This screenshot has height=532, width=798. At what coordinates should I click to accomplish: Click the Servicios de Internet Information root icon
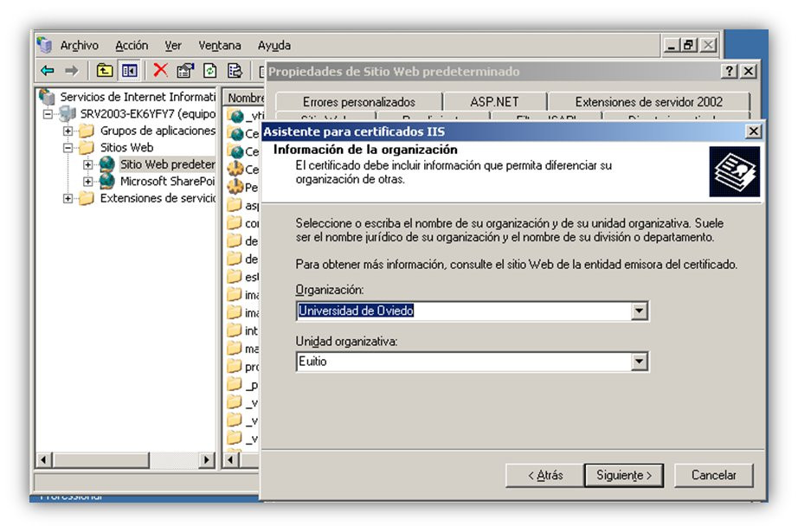[48, 97]
